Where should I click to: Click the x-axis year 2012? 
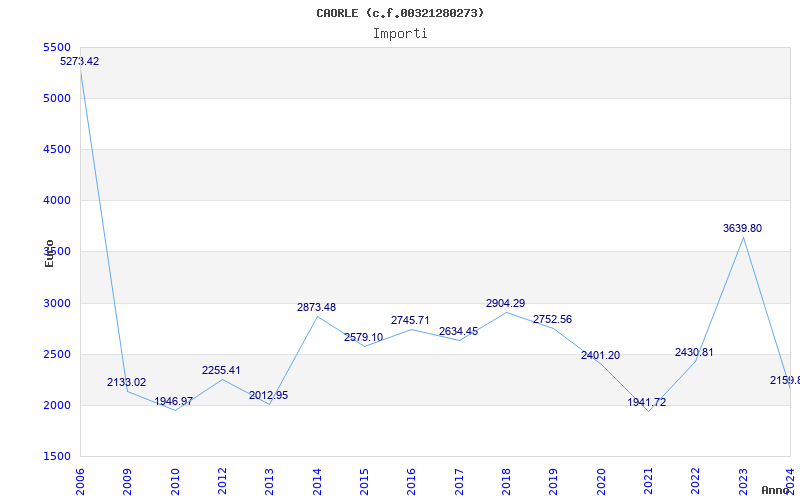(222, 482)
